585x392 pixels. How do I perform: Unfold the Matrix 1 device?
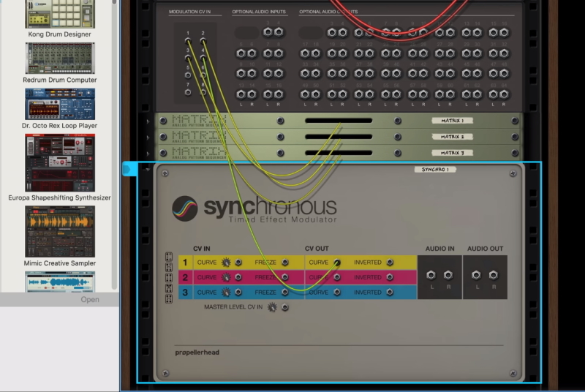click(x=148, y=121)
